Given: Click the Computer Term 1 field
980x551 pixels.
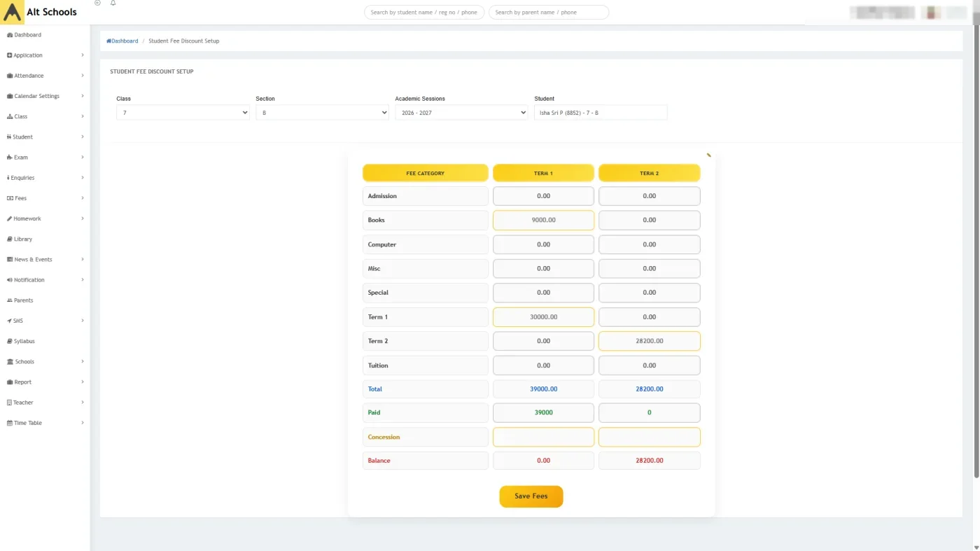Looking at the screenshot, I should 543,245.
